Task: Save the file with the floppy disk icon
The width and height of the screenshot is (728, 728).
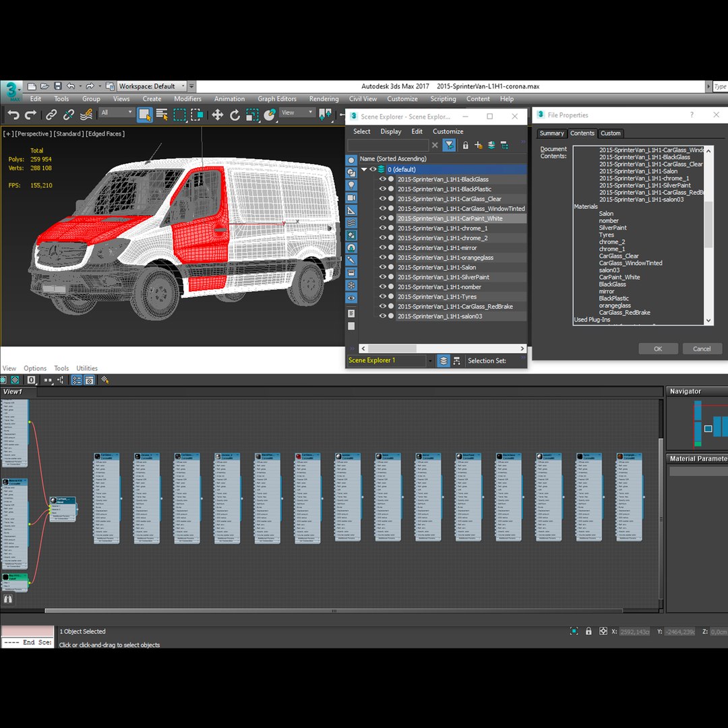Action: click(x=57, y=86)
